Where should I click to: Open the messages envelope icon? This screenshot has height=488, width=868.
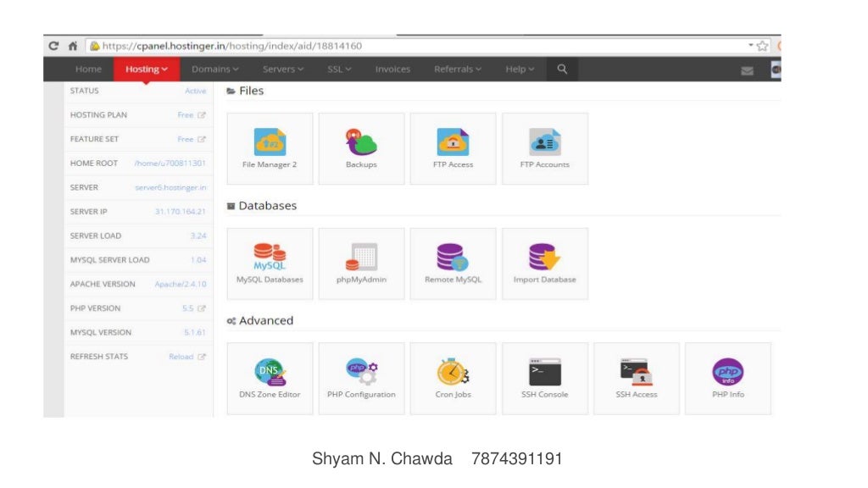click(747, 70)
